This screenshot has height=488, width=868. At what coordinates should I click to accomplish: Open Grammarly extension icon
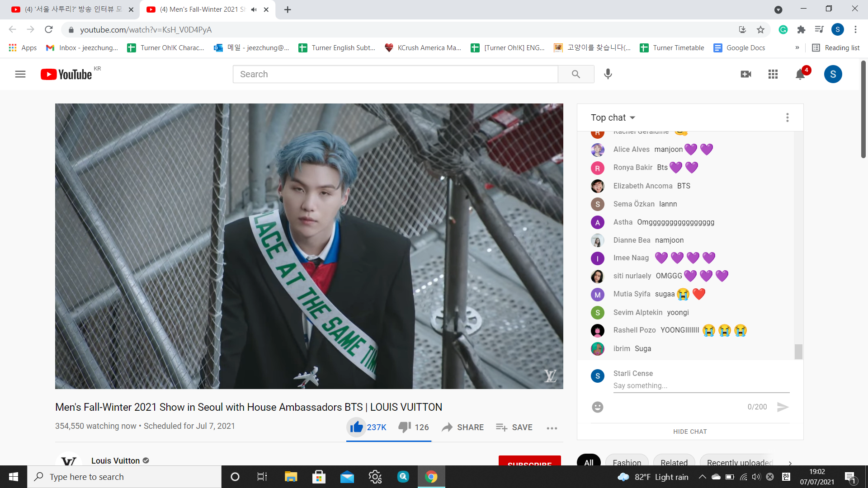coord(783,29)
